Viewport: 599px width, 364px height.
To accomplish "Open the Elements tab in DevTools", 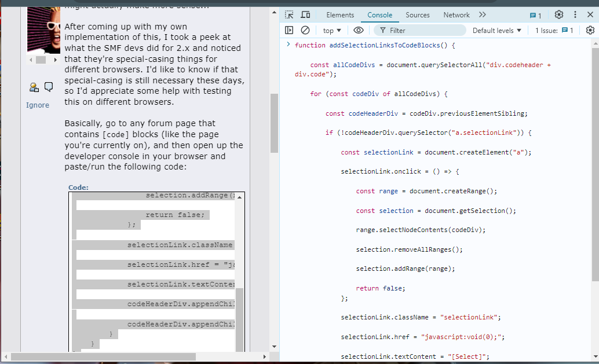I will [340, 15].
